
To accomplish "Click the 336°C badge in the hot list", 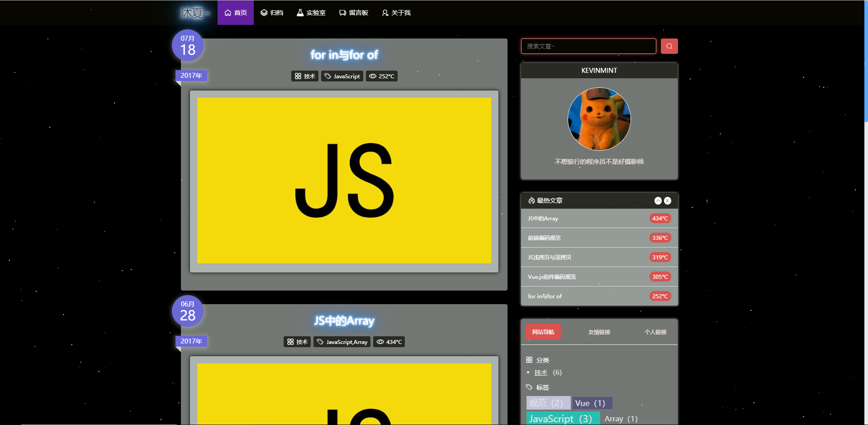I will point(660,238).
